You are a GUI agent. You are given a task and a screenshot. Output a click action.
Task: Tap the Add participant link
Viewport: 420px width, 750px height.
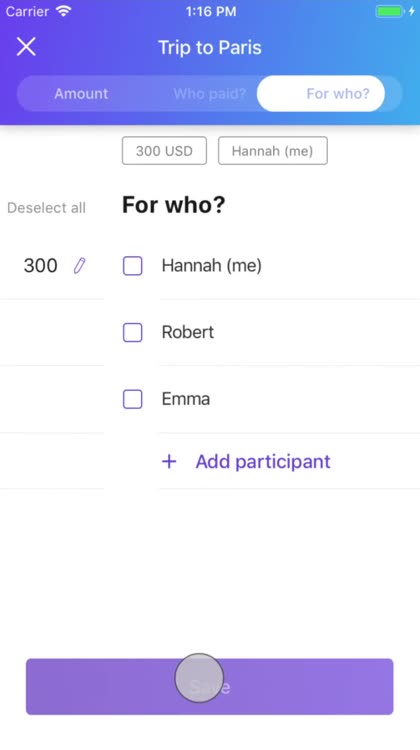[263, 462]
